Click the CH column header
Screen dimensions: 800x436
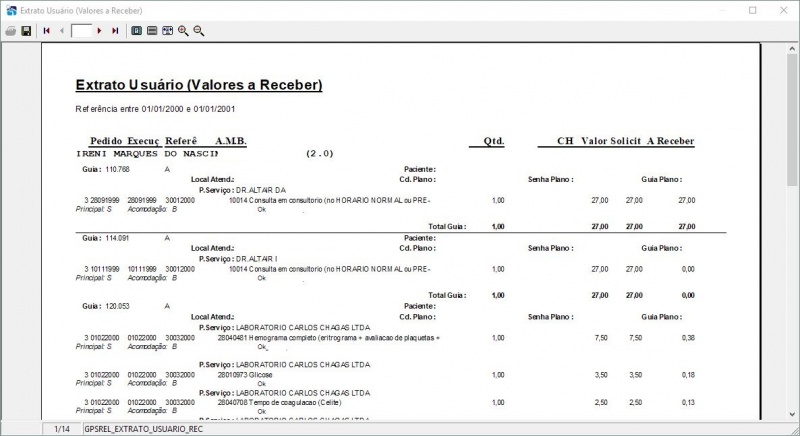click(x=565, y=141)
